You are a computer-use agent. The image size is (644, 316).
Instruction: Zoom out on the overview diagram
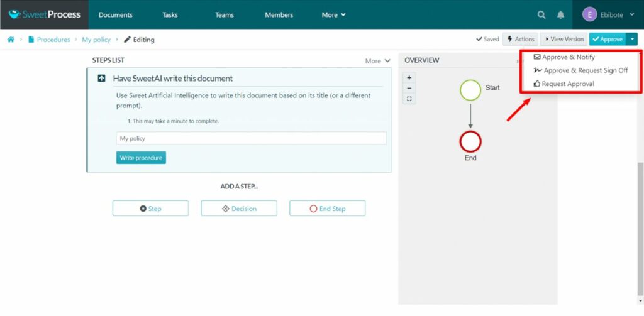[409, 89]
